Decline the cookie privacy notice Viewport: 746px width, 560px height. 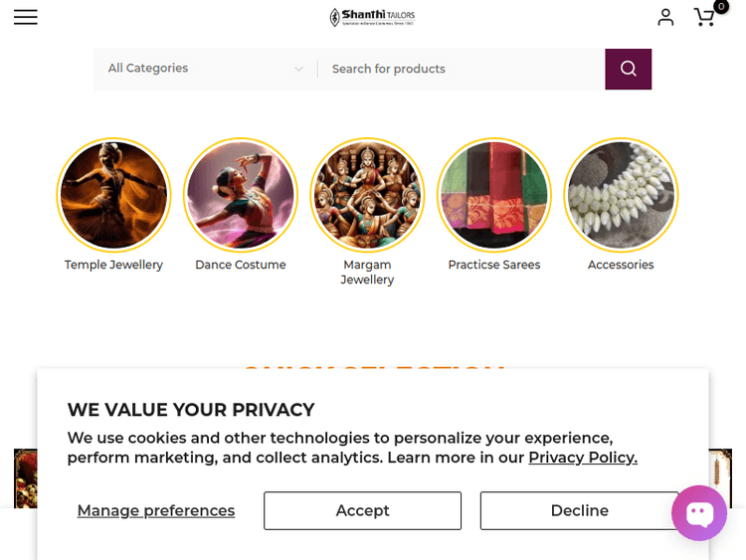click(579, 510)
